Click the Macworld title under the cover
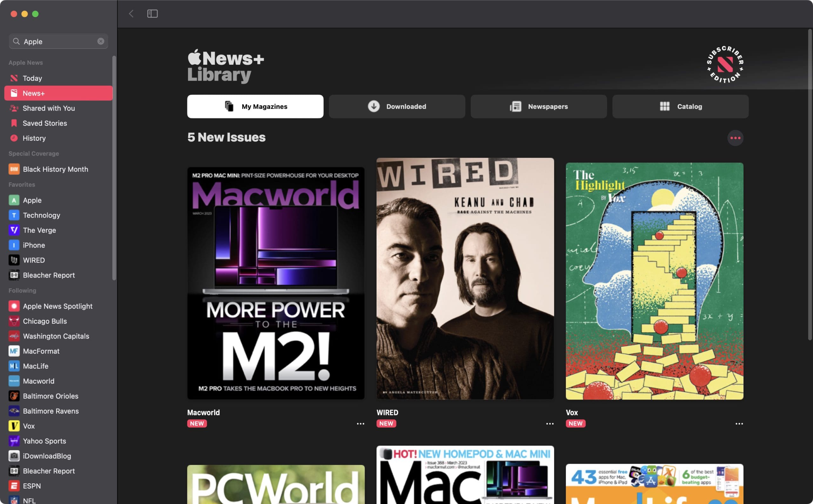This screenshot has height=504, width=813. pyautogui.click(x=203, y=412)
